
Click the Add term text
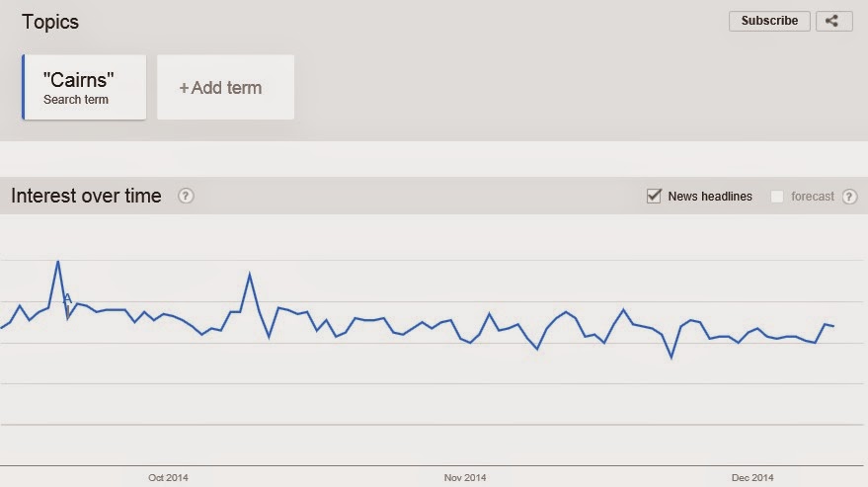pyautogui.click(x=226, y=88)
